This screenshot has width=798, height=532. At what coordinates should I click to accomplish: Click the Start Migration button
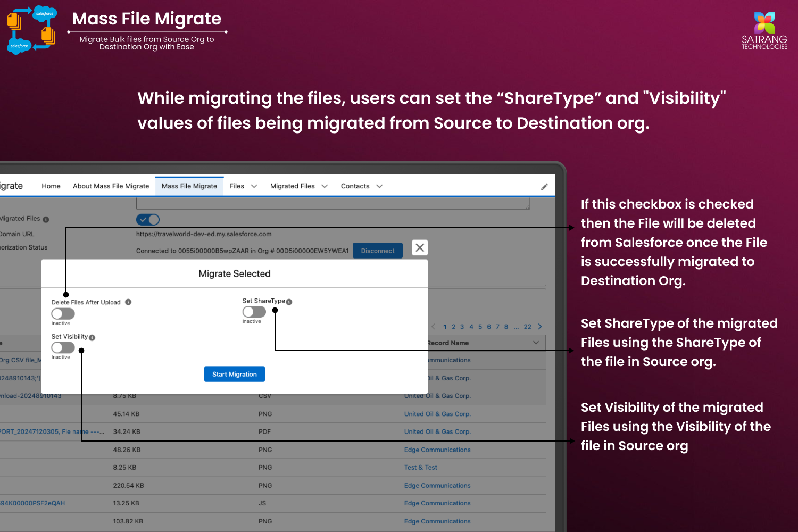[x=235, y=374]
